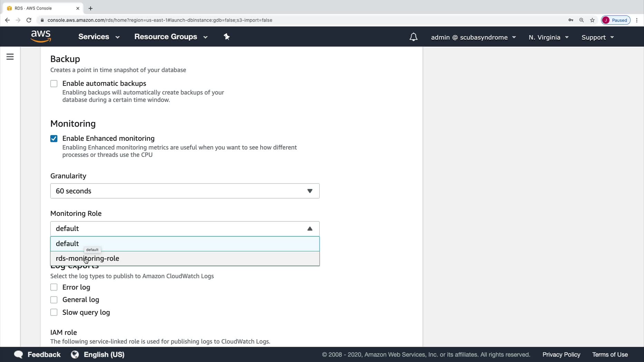Collapse the Monitoring Role dropdown
644x362 pixels.
point(310,229)
